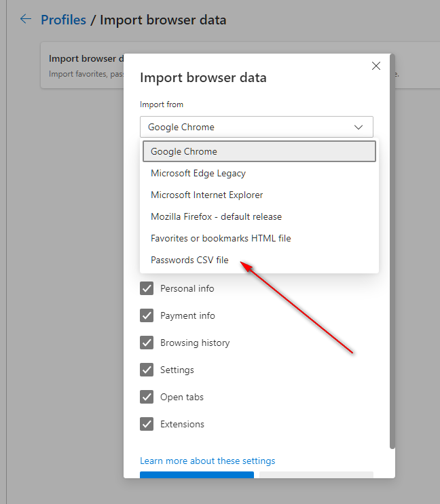Viewport: 440px width, 504px height.
Task: Open Learn more about these settings
Action: pos(207,461)
